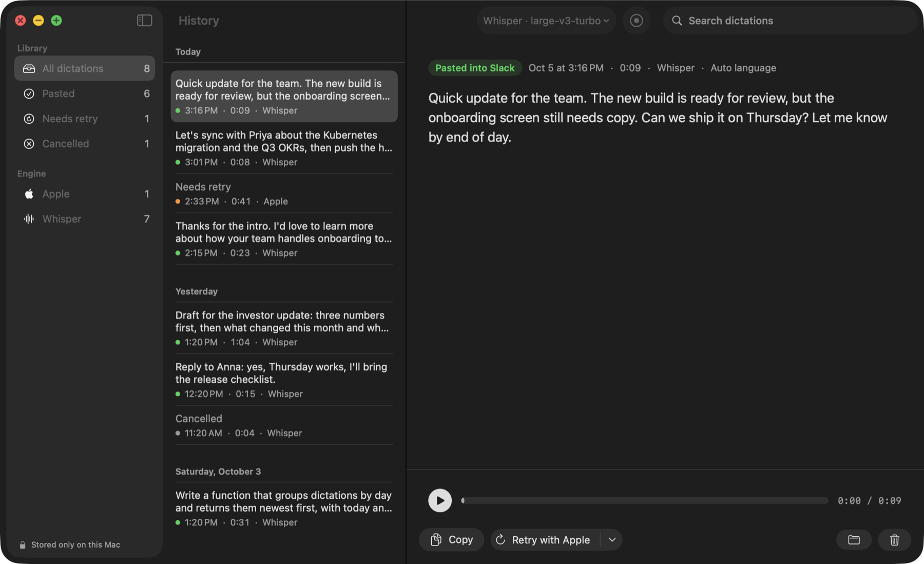Screen dimensions: 924x564
Task: Click the Today section header
Action: 188,52
